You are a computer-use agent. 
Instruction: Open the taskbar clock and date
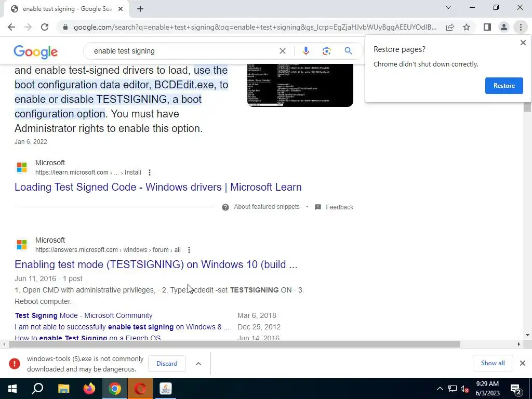(x=487, y=389)
